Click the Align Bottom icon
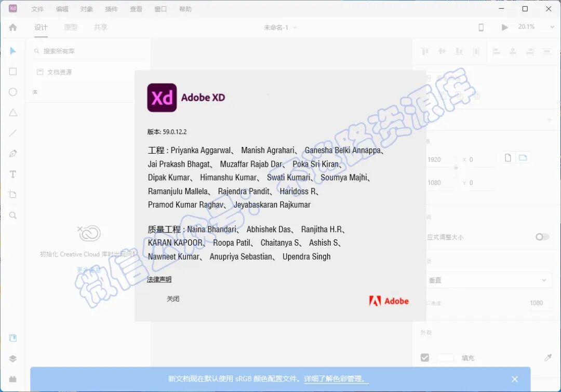Screen dimensions: 561x392 (x=459, y=51)
